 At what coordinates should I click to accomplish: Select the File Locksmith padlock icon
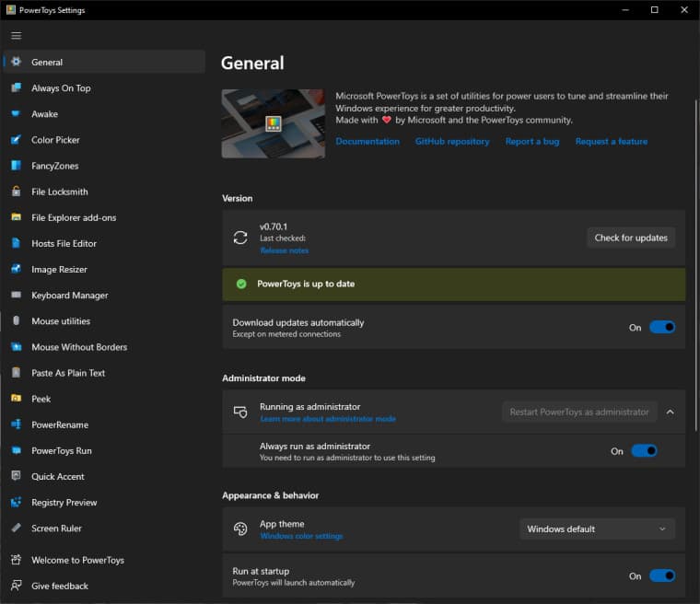[x=16, y=192]
